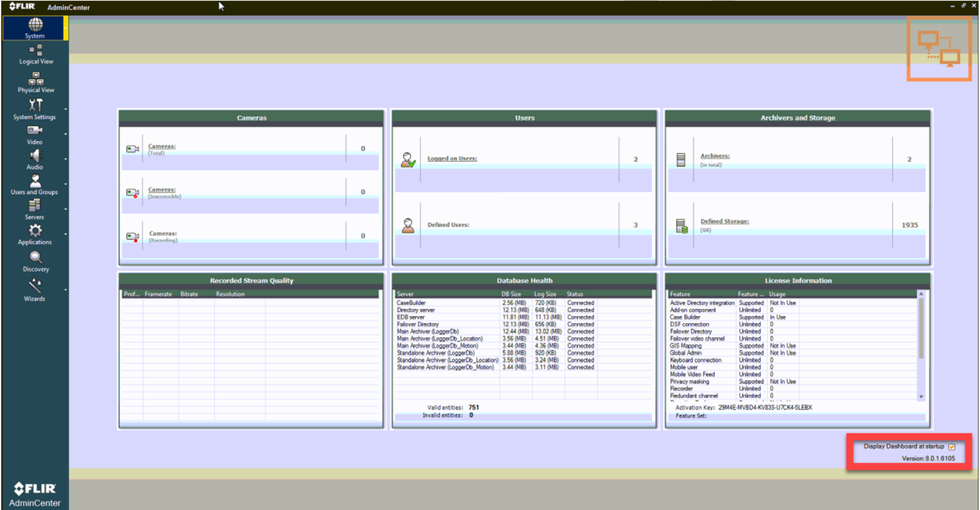Screen dimensions: 980x510
Task: Sort Database Health by DB Size column
Action: (x=510, y=294)
